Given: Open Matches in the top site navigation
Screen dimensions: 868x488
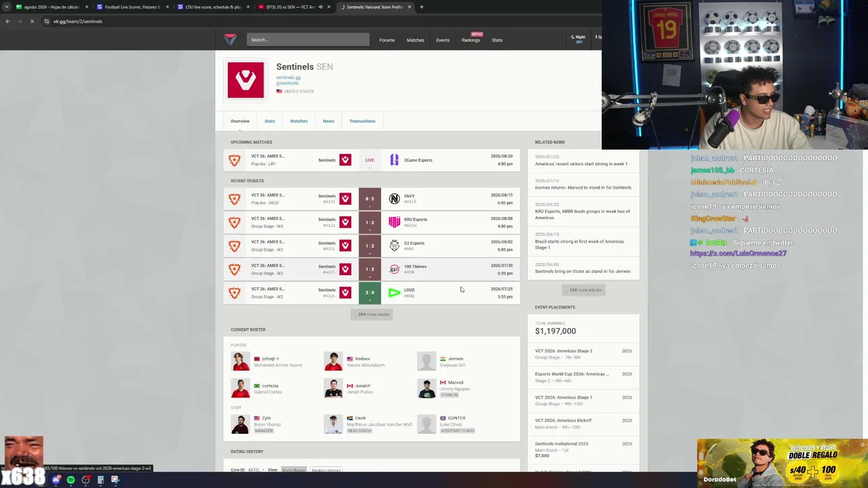Looking at the screenshot, I should [416, 40].
